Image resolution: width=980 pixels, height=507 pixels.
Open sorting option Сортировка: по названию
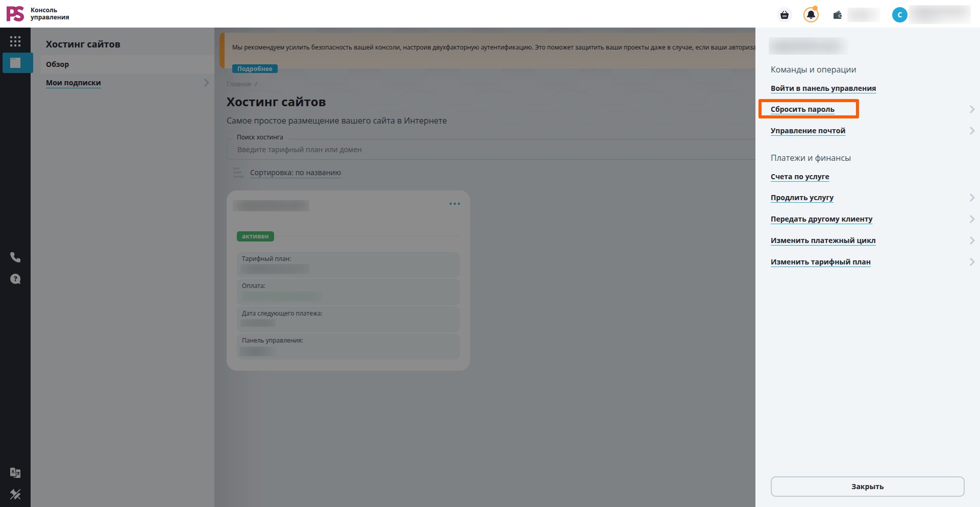tap(296, 173)
